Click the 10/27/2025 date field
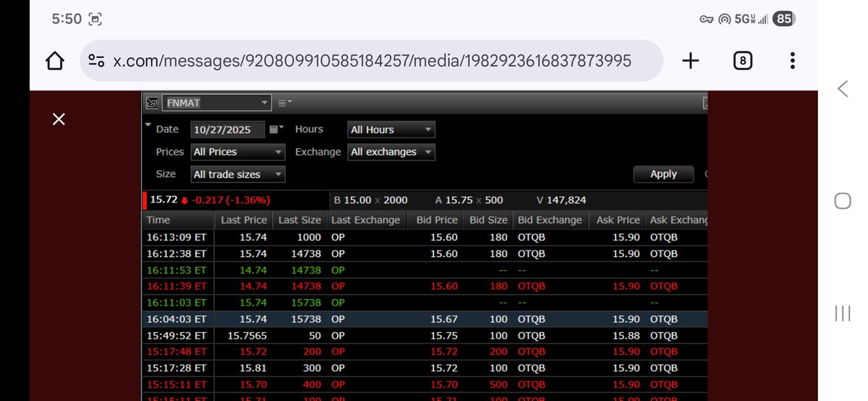This screenshot has width=868, height=401. click(228, 130)
